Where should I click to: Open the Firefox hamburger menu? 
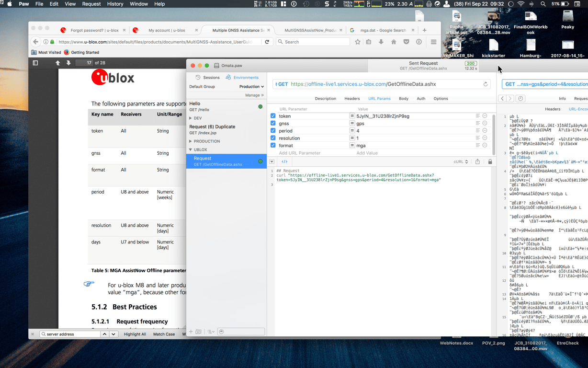point(433,42)
